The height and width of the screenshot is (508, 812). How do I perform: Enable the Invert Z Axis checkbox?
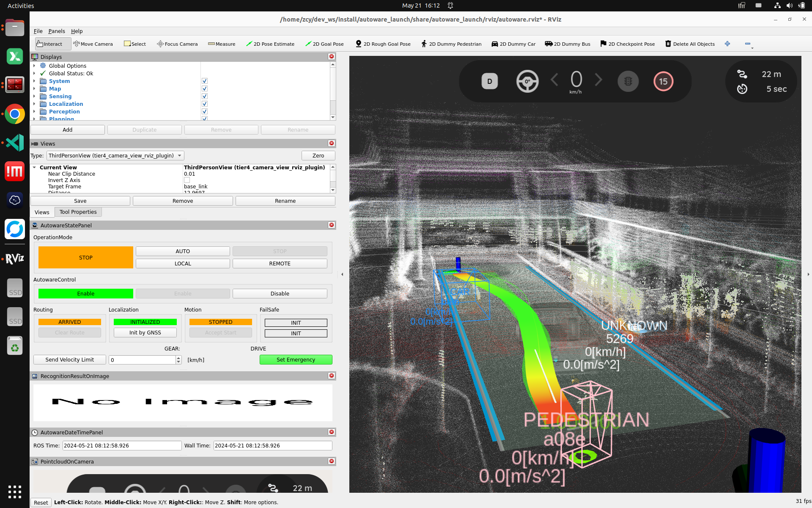[187, 180]
